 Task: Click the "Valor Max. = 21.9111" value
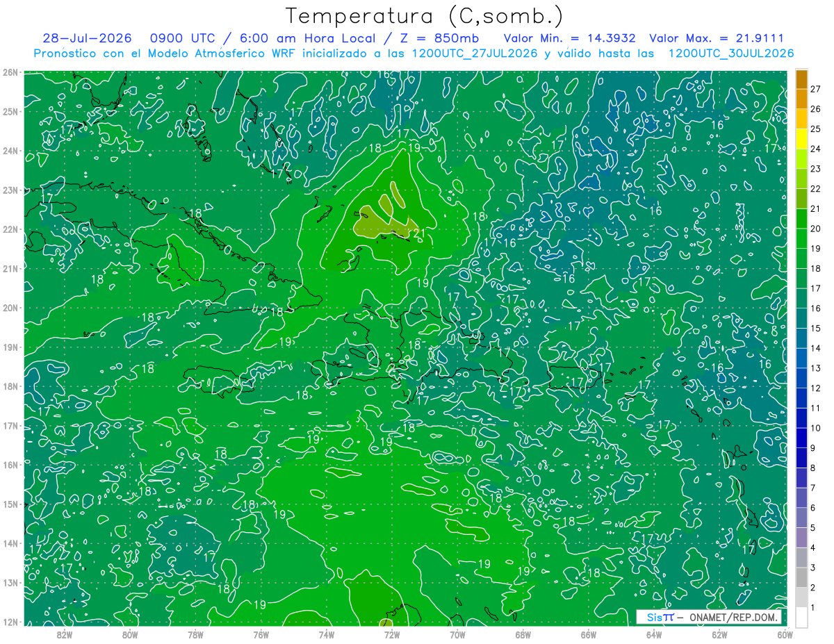(717, 38)
